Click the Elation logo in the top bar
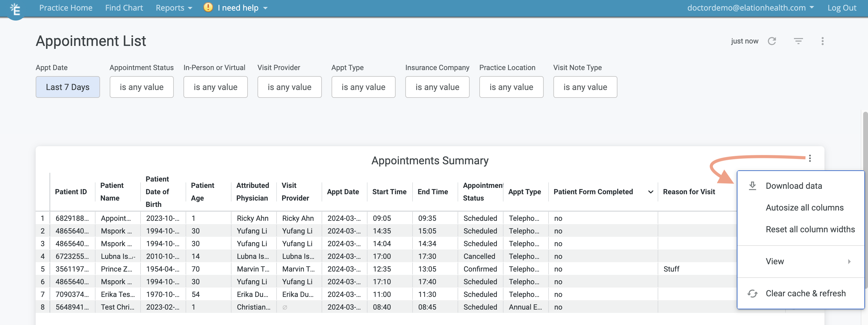Image resolution: width=868 pixels, height=325 pixels. 15,8
